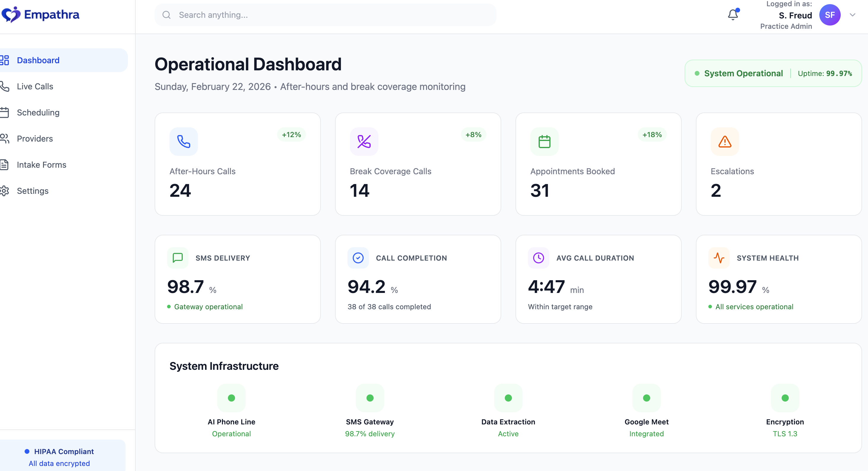Click the search anything field

[325, 15]
